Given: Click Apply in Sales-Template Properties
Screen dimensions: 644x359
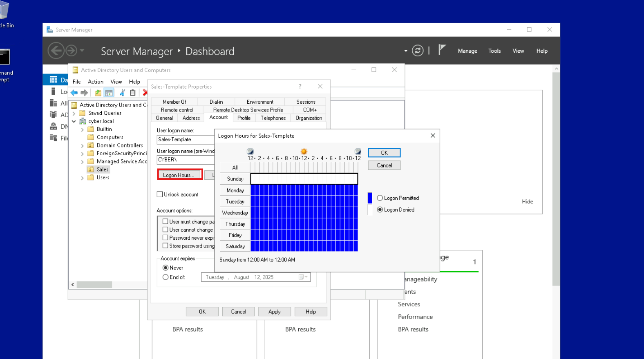Looking at the screenshot, I should point(275,312).
